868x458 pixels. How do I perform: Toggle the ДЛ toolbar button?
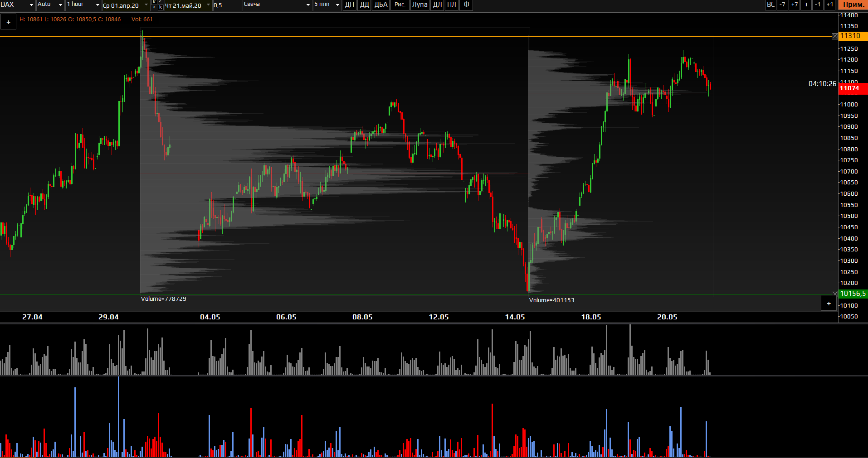(437, 5)
